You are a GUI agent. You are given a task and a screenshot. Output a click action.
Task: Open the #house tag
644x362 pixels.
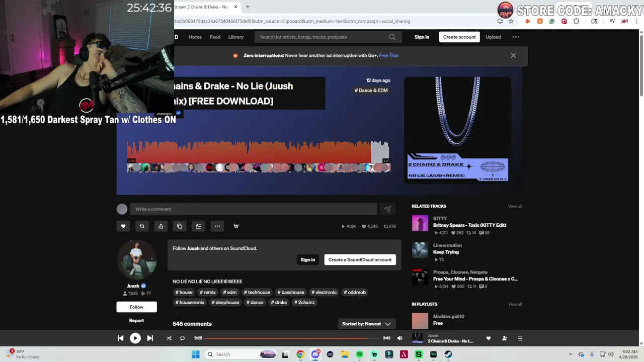point(184,292)
